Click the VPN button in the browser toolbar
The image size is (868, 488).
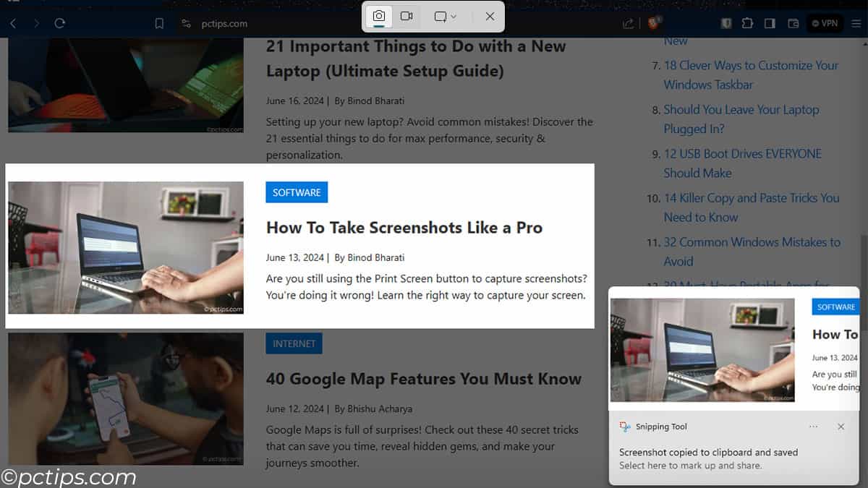pyautogui.click(x=825, y=24)
